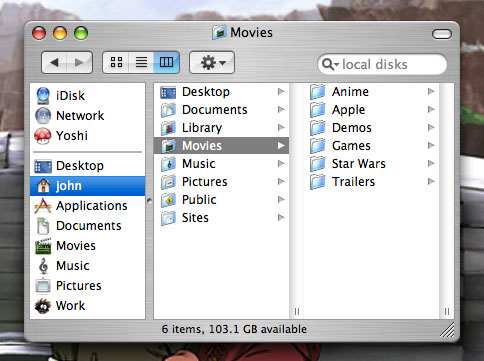Viewport: 484px width, 361px height.
Task: Toggle toolbar with the oval pill button
Action: click(x=442, y=34)
